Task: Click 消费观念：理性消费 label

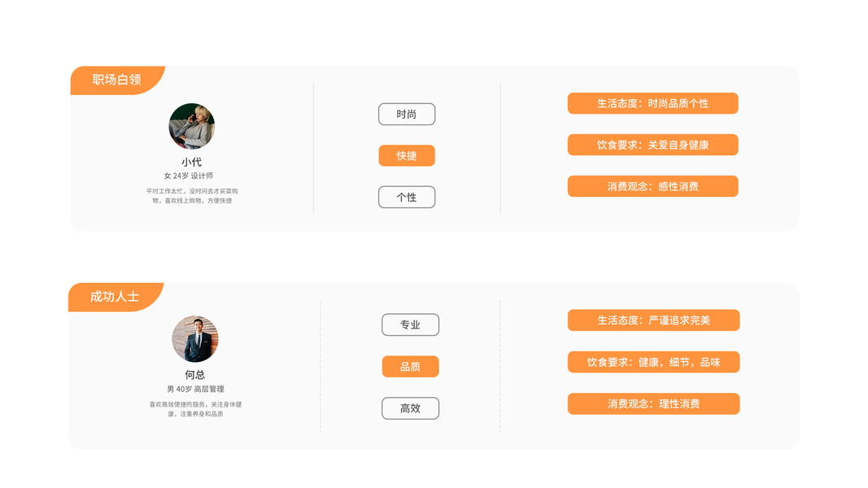Action: coord(653,403)
